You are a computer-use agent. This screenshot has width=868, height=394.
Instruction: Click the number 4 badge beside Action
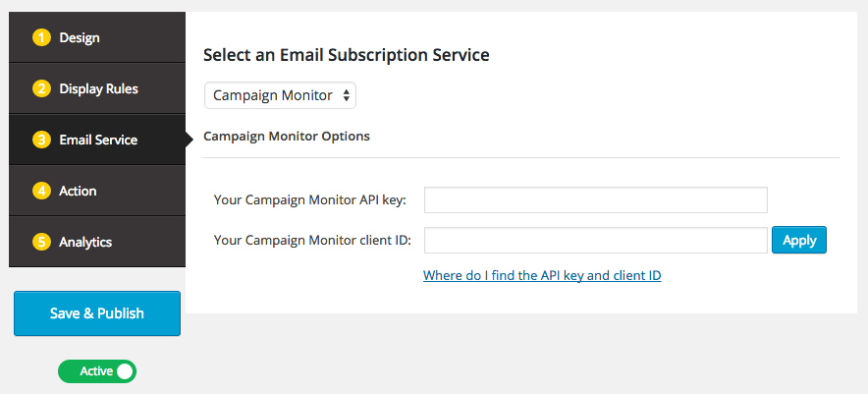pyautogui.click(x=41, y=192)
